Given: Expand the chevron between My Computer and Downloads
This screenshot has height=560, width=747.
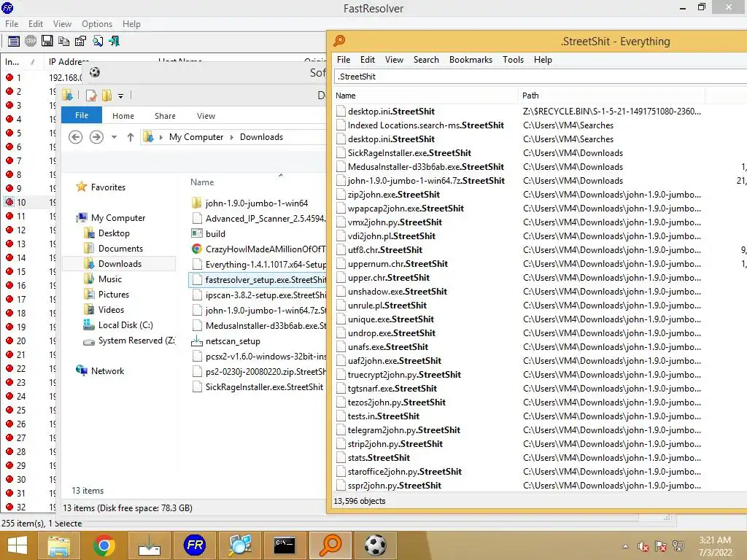Looking at the screenshot, I should pos(232,137).
